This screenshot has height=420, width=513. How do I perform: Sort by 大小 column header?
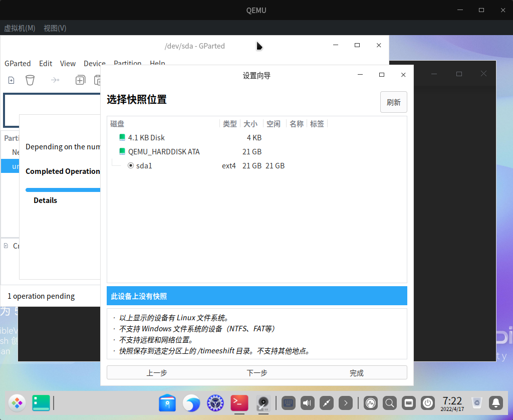coord(250,124)
